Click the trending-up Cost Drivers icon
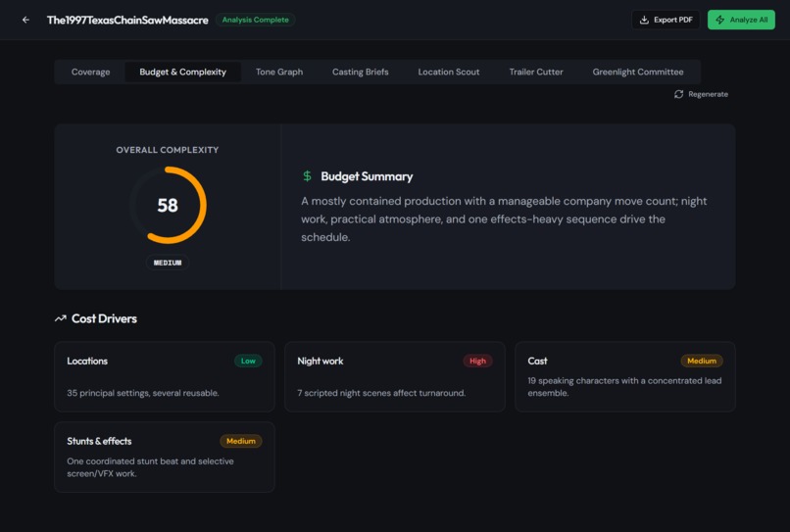Image resolution: width=790 pixels, height=532 pixels. pos(61,318)
